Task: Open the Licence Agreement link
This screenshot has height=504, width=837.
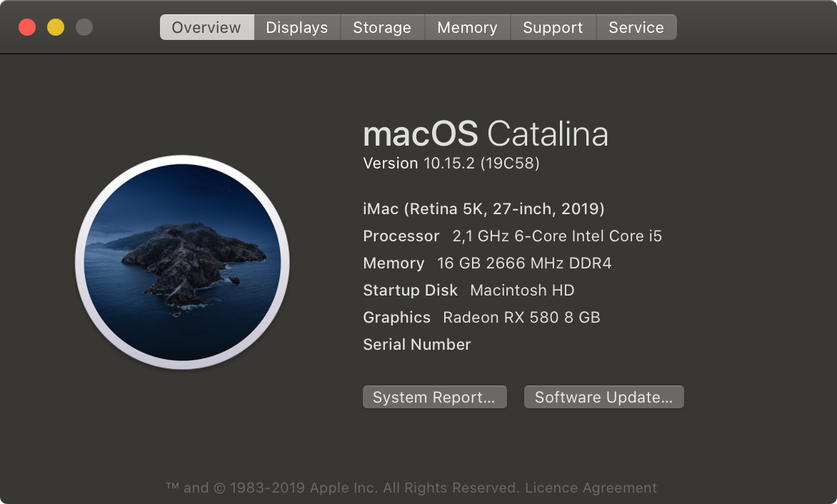Action: tap(591, 488)
